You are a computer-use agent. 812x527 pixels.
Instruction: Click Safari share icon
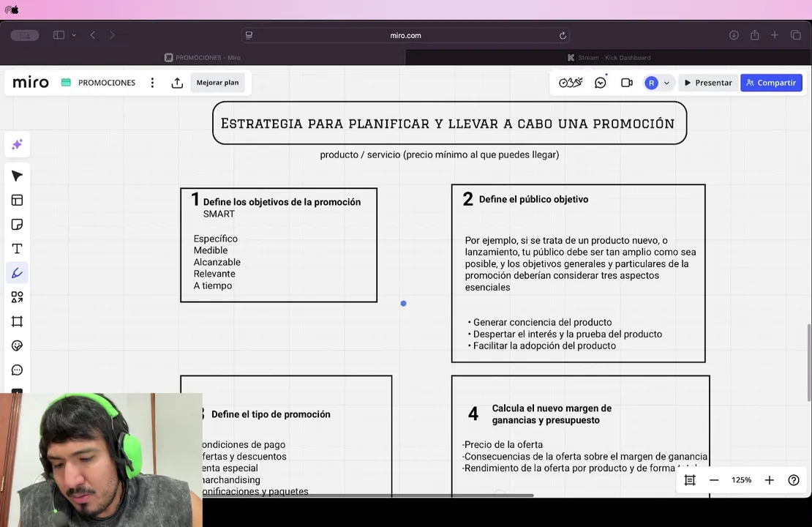(x=754, y=34)
